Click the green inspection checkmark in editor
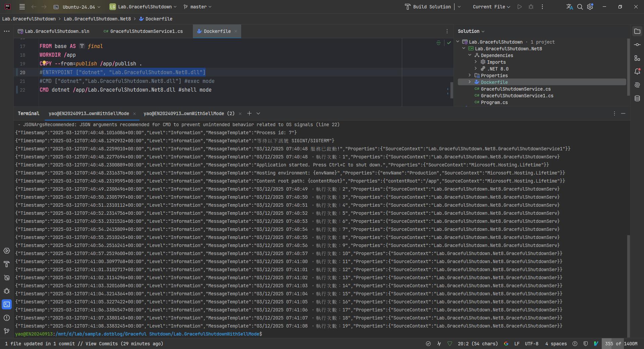644x349 pixels. pos(449,43)
